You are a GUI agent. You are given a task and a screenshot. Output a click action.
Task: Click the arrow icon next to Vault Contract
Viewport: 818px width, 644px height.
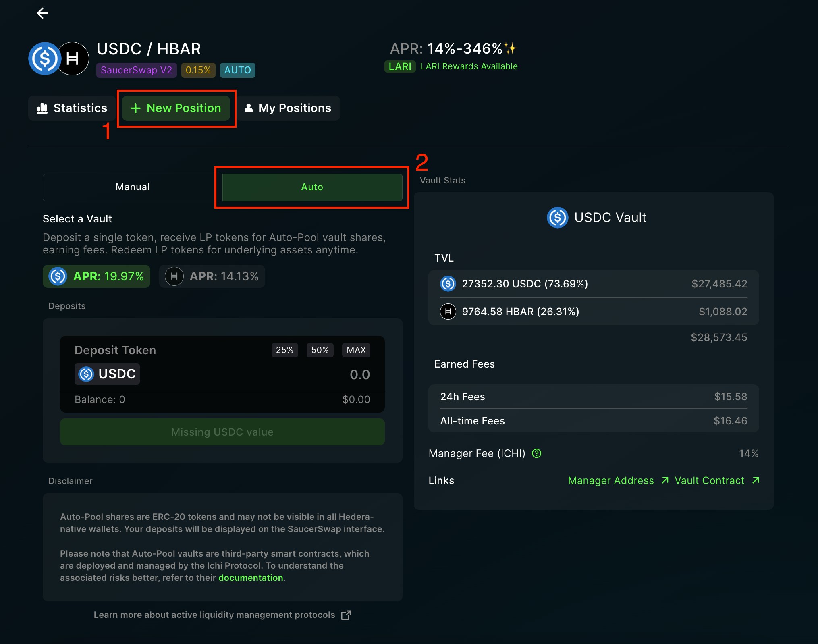click(x=756, y=480)
